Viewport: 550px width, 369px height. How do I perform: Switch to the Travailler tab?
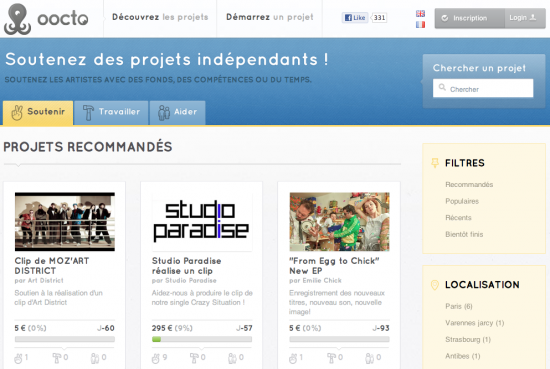point(111,113)
